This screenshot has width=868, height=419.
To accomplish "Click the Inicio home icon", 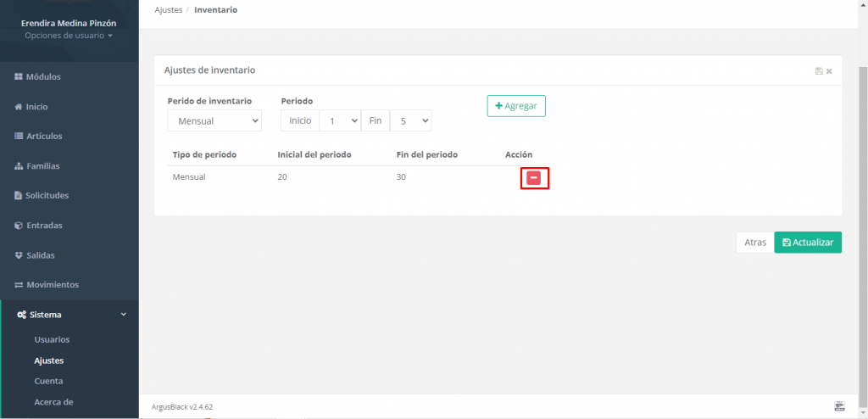I will coord(19,107).
